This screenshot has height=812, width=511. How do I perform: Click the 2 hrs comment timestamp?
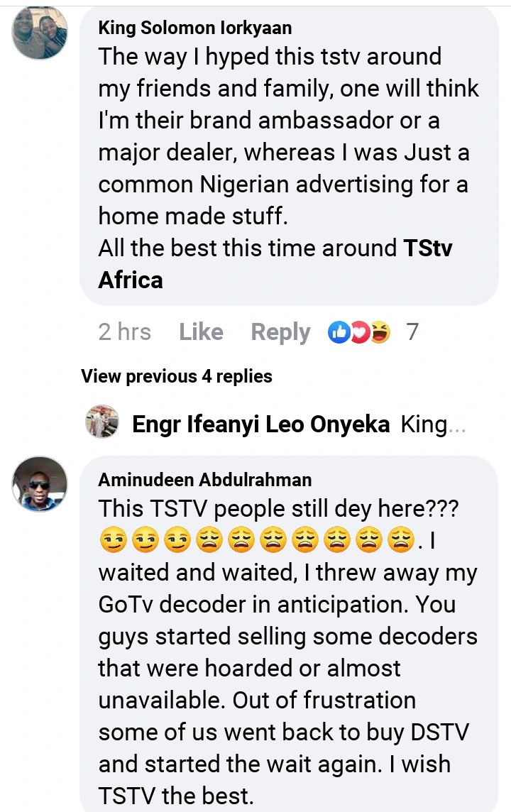124,331
